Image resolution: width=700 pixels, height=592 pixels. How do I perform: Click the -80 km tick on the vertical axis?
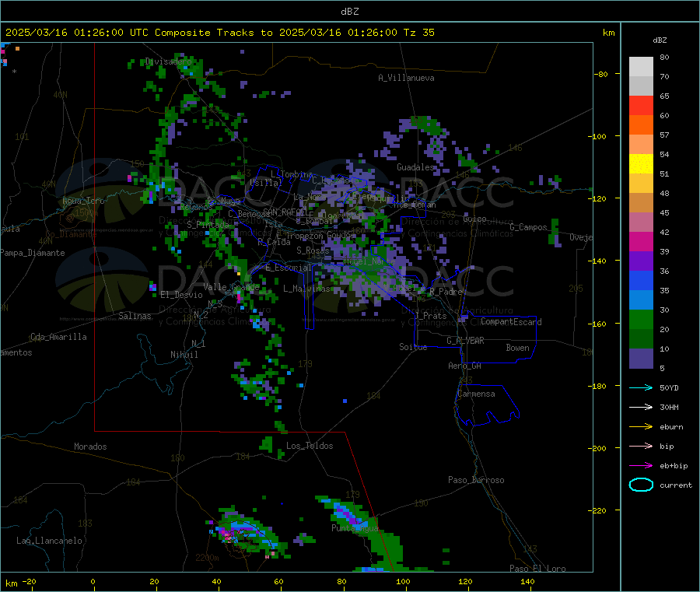point(600,74)
